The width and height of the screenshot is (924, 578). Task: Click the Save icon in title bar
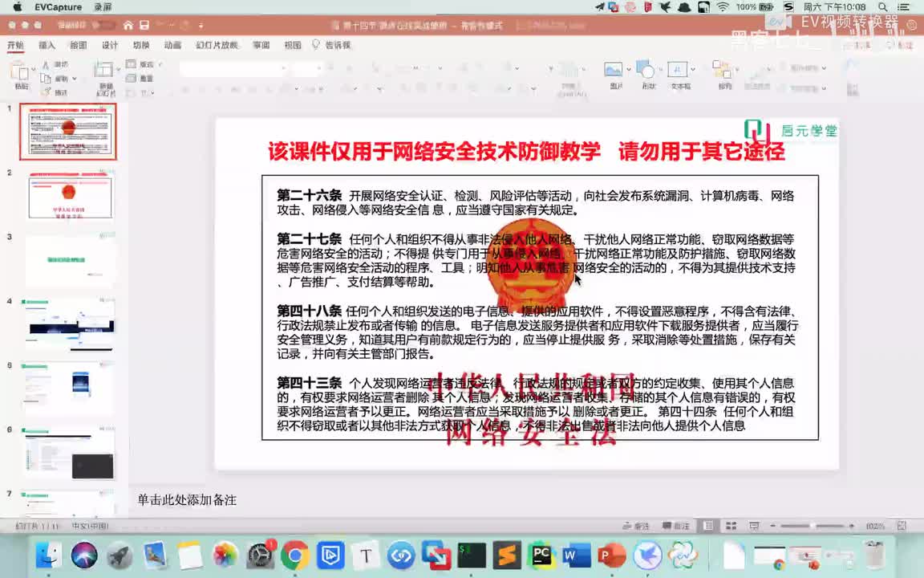tap(144, 26)
